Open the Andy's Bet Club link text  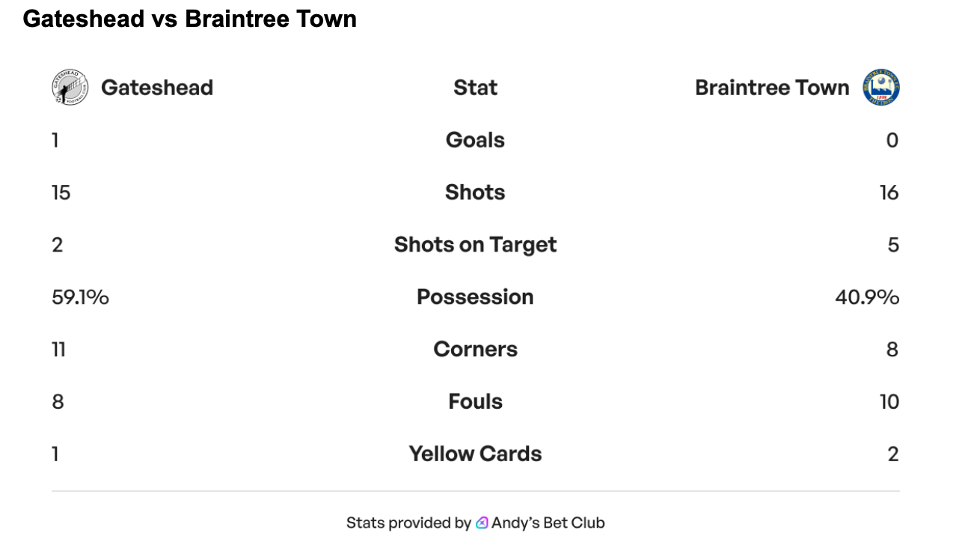click(x=548, y=523)
